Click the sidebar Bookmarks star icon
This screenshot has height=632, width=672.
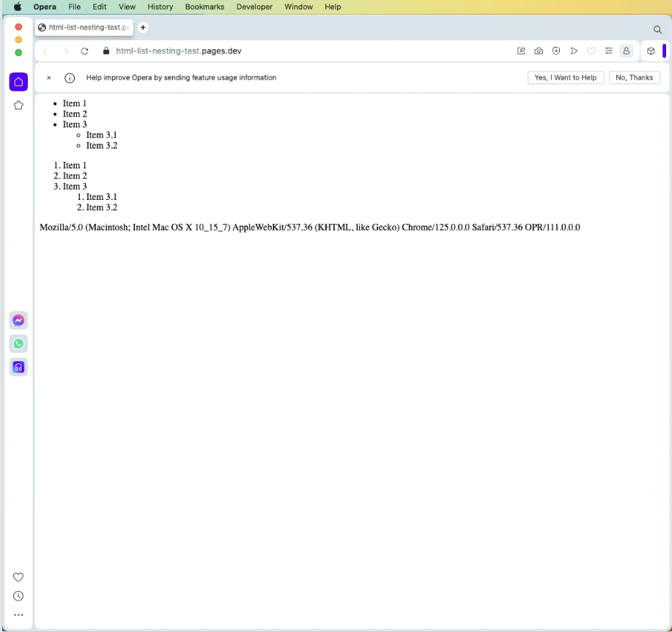tap(18, 105)
